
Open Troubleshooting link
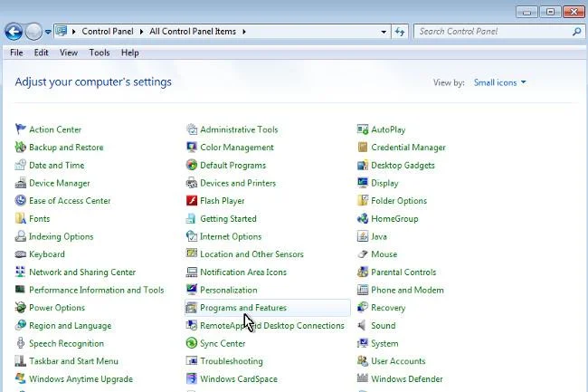point(232,361)
